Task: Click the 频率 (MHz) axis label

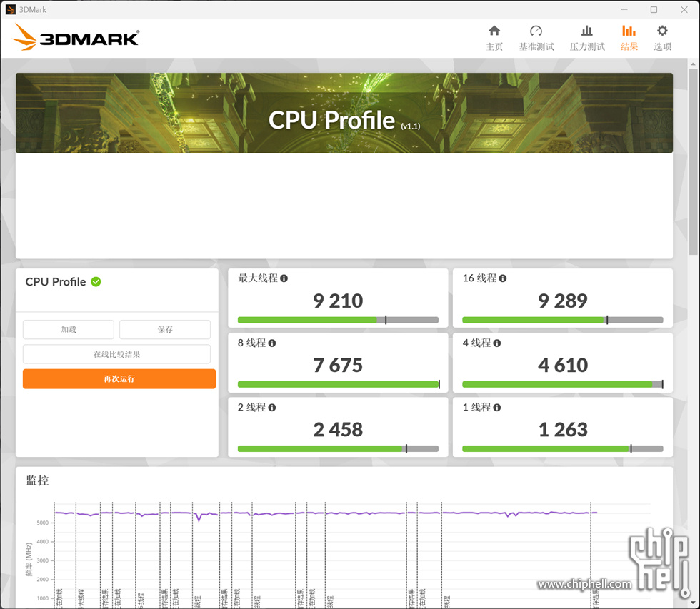Action: click(x=29, y=559)
